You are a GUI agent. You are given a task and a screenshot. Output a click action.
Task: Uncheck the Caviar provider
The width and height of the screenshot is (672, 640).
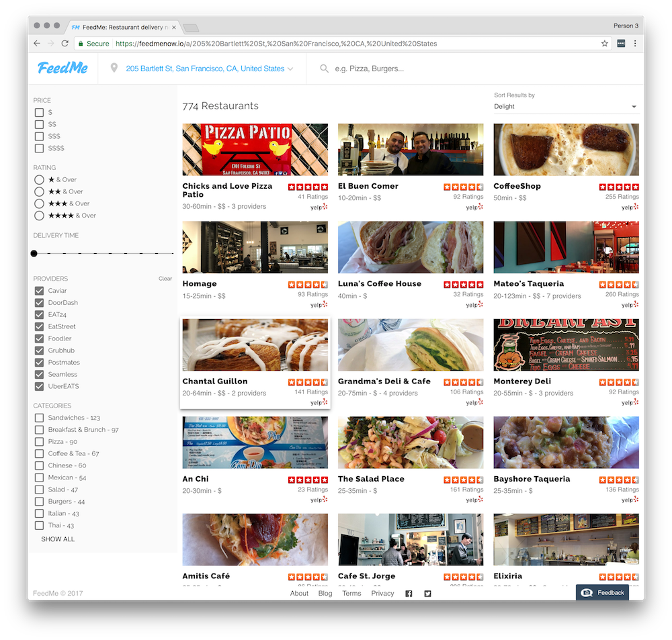click(x=39, y=290)
